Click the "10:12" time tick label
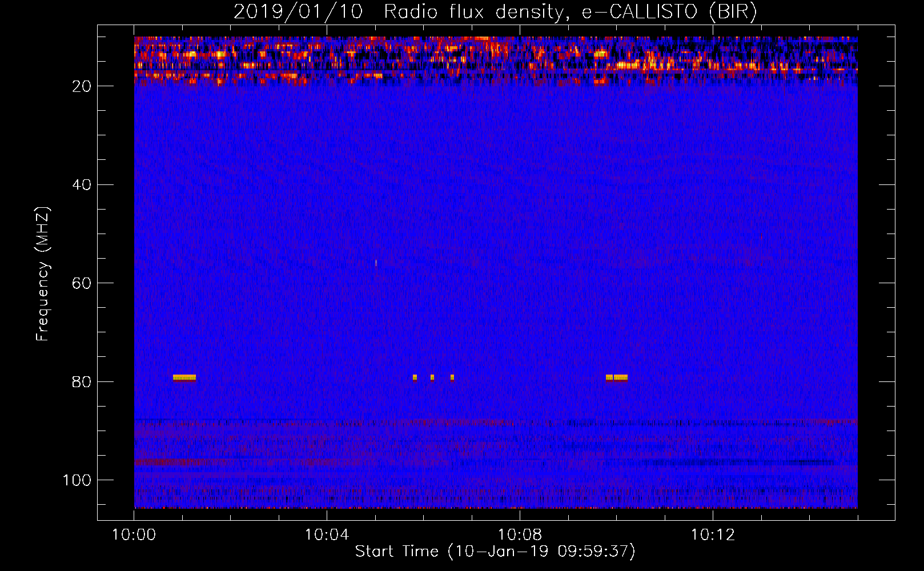Viewport: 924px width, 571px height. (x=713, y=535)
